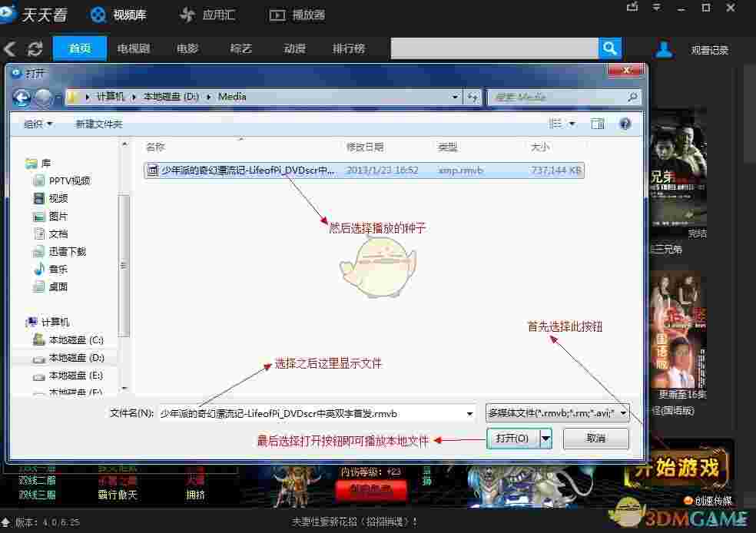Open the 组织 dropdown menu
Screen dimensions: 756x533
click(37, 124)
